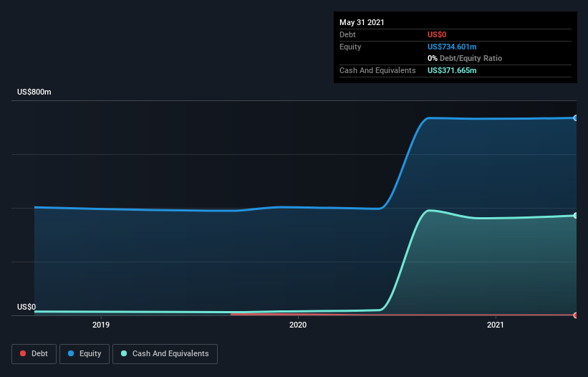Click the US$371.665m cash value

click(452, 70)
